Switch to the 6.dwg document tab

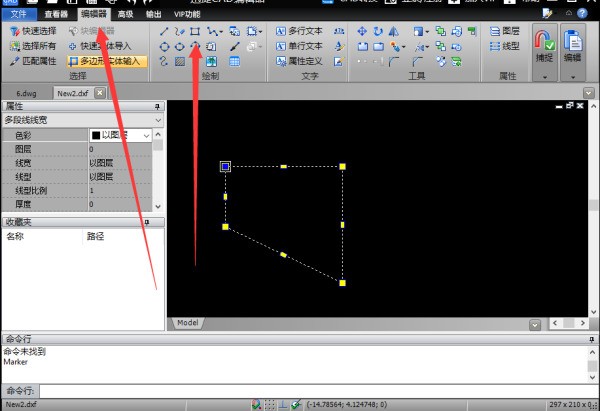(x=26, y=93)
